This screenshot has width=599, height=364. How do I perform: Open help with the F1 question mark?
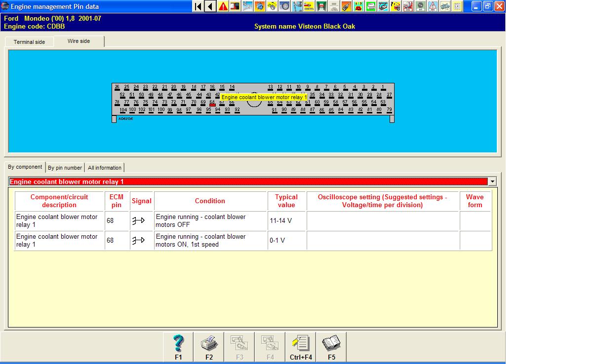(178, 347)
